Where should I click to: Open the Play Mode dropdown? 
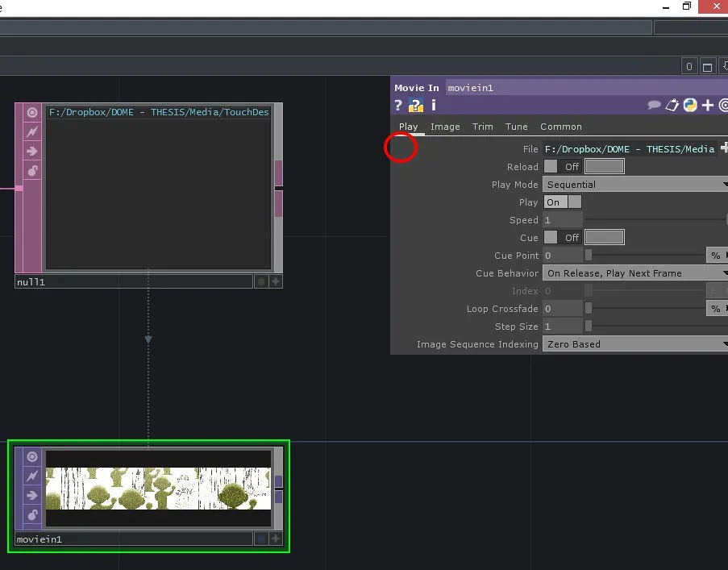pyautogui.click(x=635, y=185)
